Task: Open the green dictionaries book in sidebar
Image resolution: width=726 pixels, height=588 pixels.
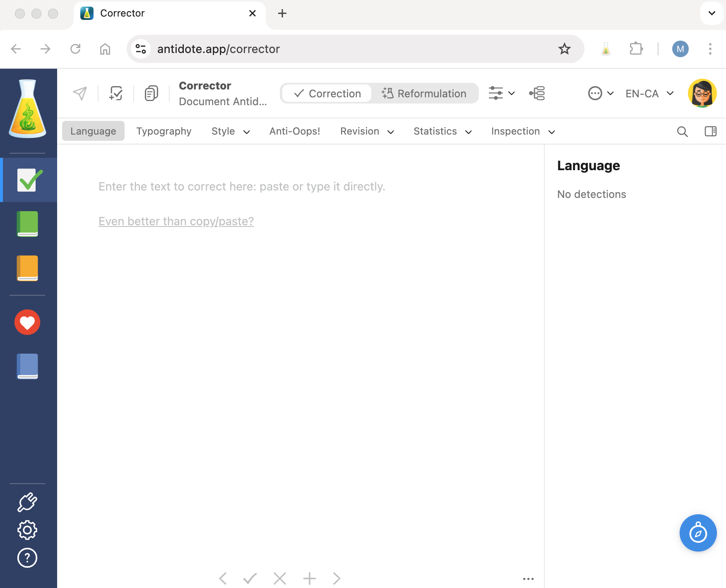Action: point(27,224)
